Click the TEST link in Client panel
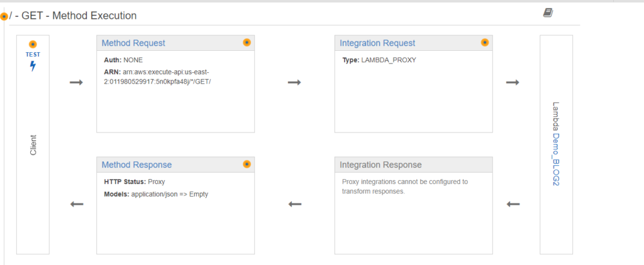 coord(33,54)
